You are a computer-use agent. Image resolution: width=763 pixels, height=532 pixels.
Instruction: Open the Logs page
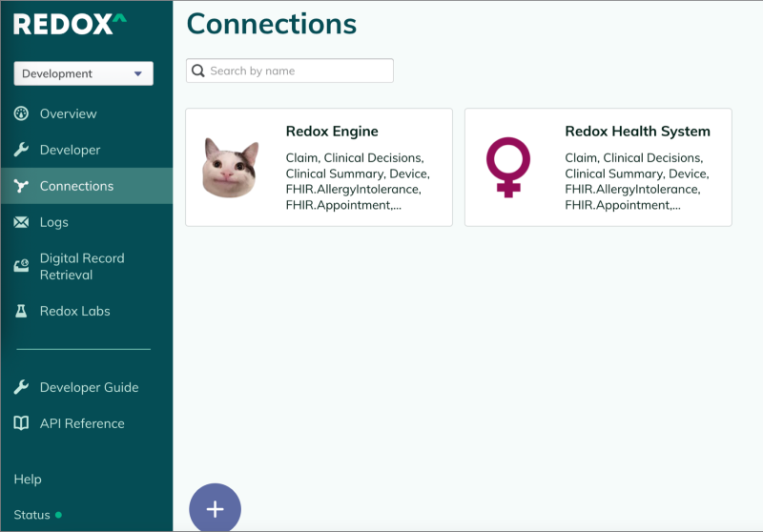[54, 222]
